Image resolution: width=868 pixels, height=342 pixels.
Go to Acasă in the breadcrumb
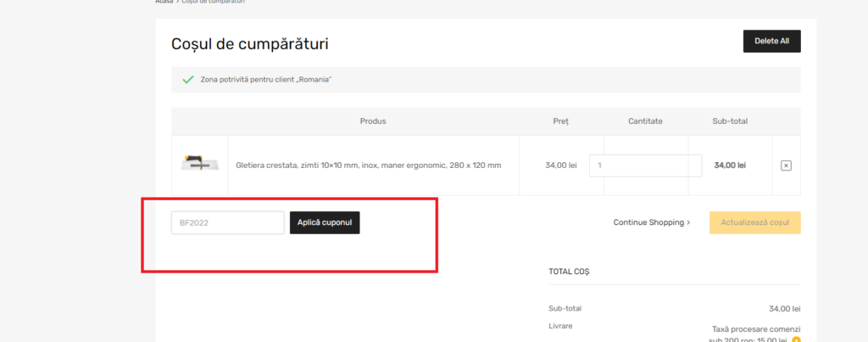pos(164,2)
